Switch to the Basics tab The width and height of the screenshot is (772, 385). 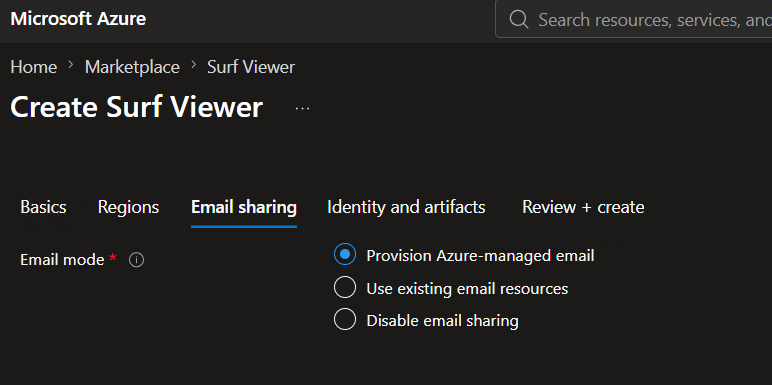click(43, 207)
